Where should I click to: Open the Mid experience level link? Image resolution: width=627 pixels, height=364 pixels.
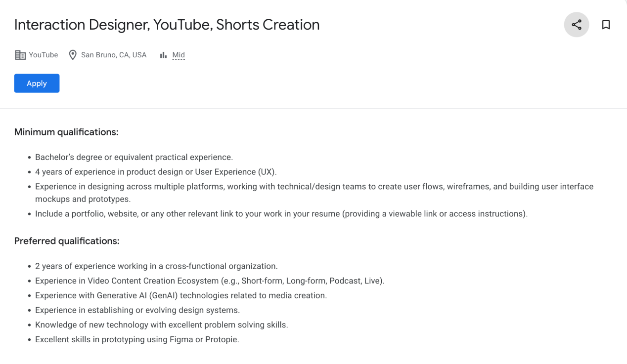(x=179, y=55)
